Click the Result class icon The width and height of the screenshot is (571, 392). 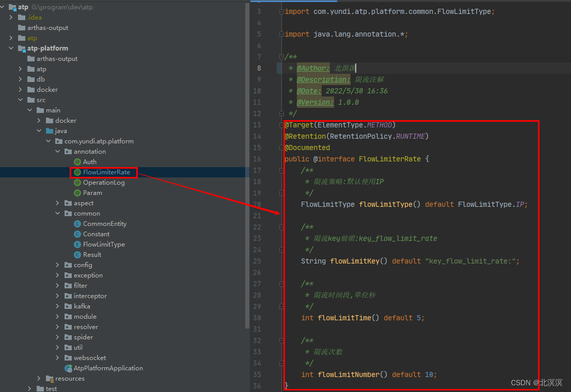(x=77, y=254)
